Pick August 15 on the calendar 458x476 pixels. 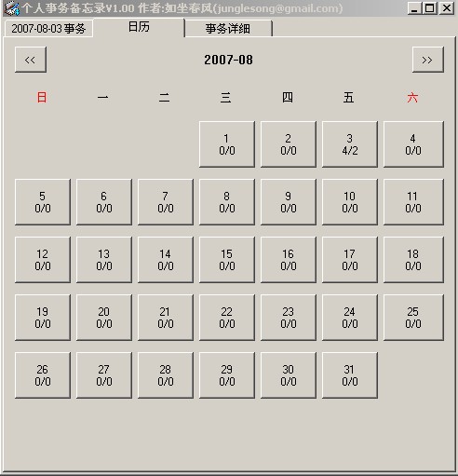coord(227,260)
